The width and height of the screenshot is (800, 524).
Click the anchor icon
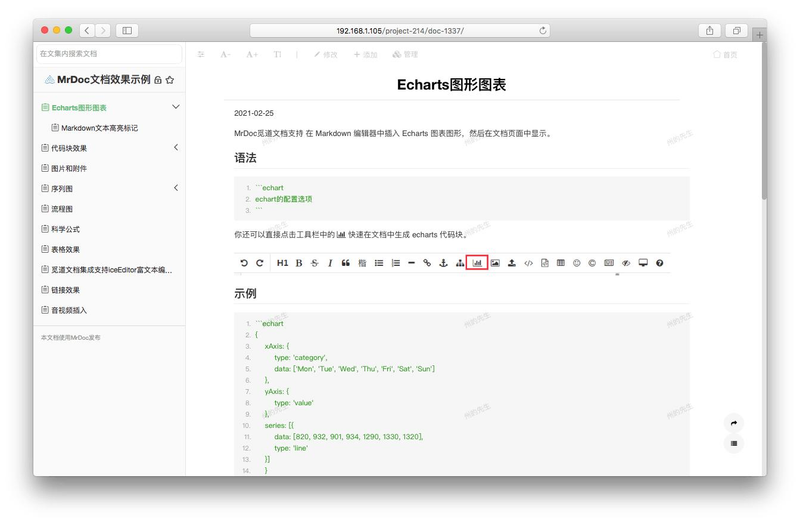(x=443, y=263)
